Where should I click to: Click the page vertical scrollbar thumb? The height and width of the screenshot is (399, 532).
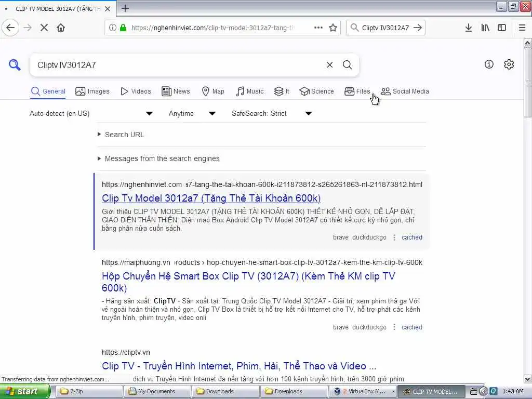click(x=528, y=82)
